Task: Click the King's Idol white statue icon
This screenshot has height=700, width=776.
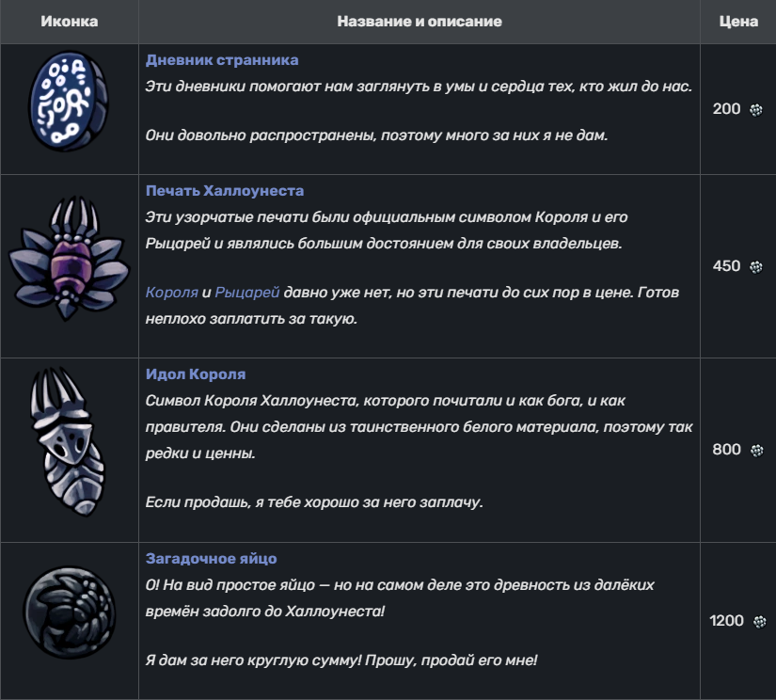Action: click(x=68, y=440)
